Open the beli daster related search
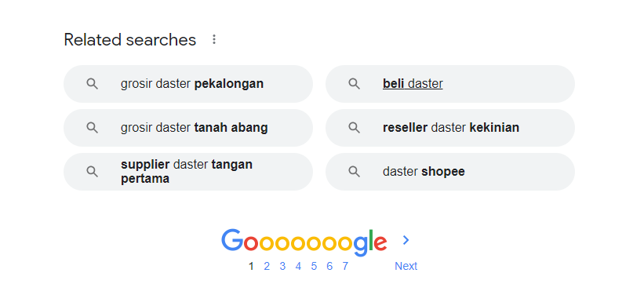644x302 pixels. [450, 84]
